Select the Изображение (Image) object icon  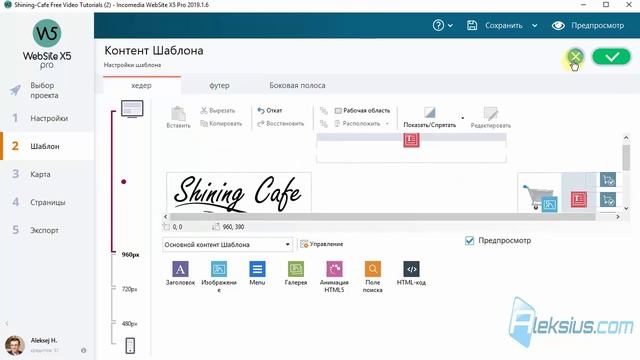pyautogui.click(x=219, y=269)
